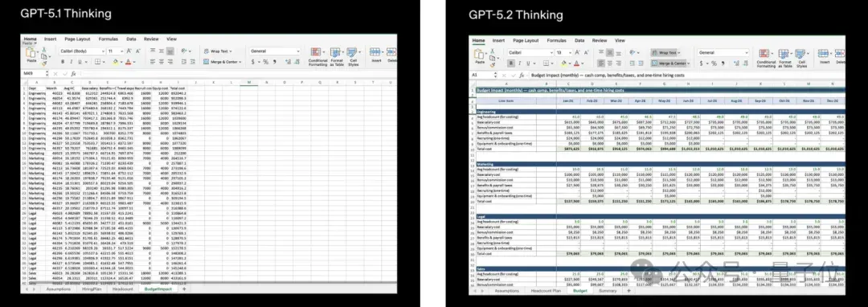The height and width of the screenshot is (307, 868).
Task: Switch to HiringPlan sheet in GPT-5.1 window
Action: tap(92, 289)
